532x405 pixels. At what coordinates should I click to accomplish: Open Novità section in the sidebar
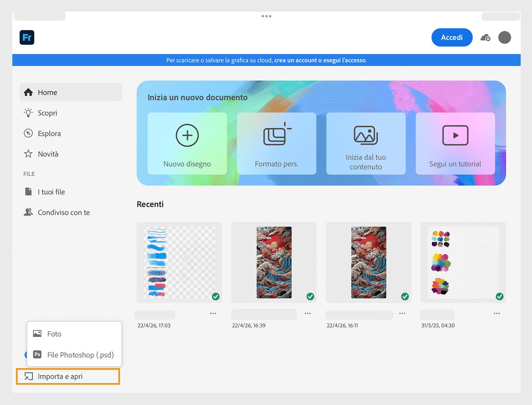(x=71, y=154)
